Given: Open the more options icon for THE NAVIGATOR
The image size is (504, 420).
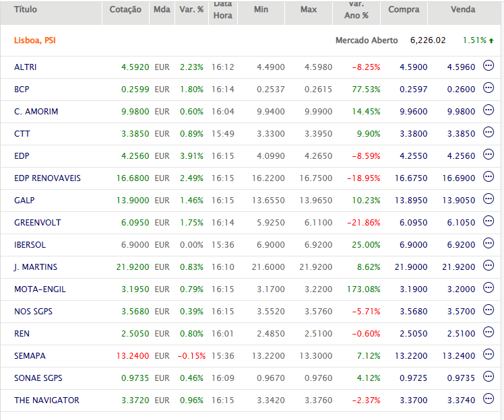Looking at the screenshot, I should pos(489,399).
